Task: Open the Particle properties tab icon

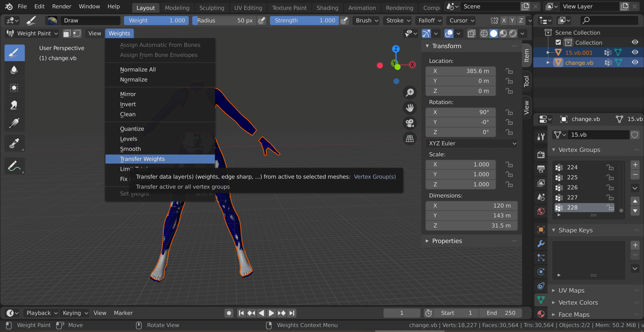Action: pos(541,258)
